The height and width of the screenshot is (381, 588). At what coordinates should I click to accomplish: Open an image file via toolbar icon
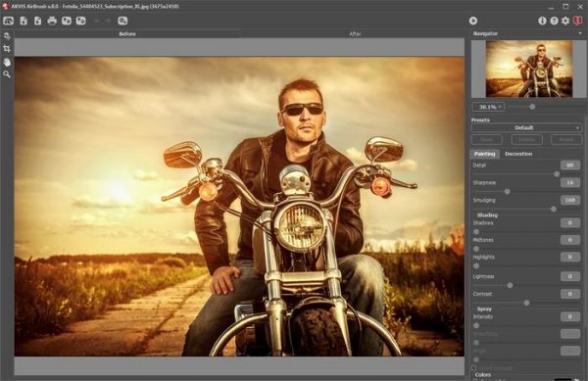[x=24, y=21]
